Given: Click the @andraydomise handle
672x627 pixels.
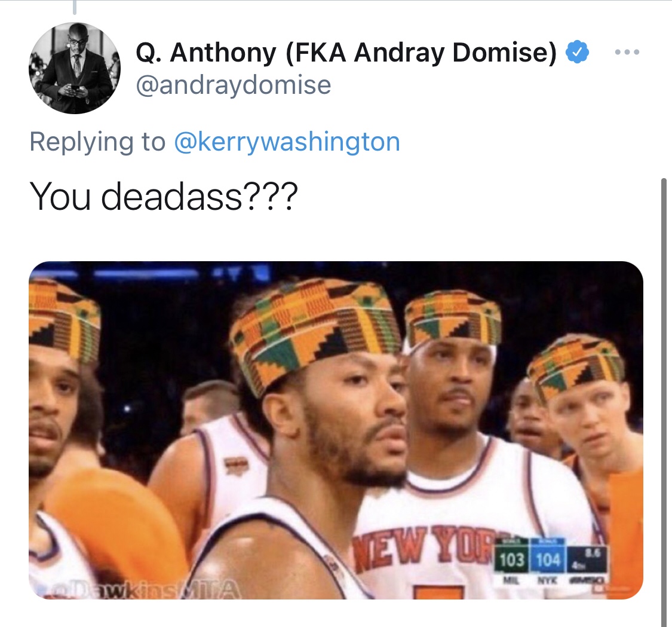Looking at the screenshot, I should 234,85.
